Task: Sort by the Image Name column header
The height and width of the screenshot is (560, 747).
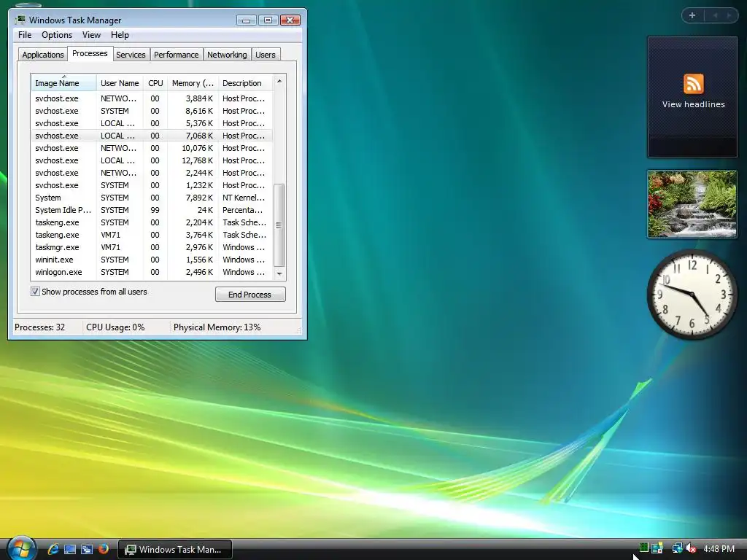Action: coord(64,83)
